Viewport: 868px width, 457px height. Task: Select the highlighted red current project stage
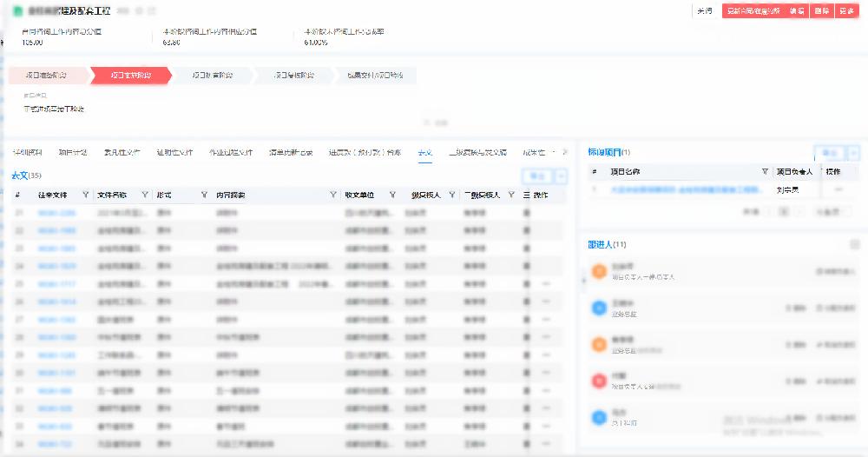coord(131,76)
